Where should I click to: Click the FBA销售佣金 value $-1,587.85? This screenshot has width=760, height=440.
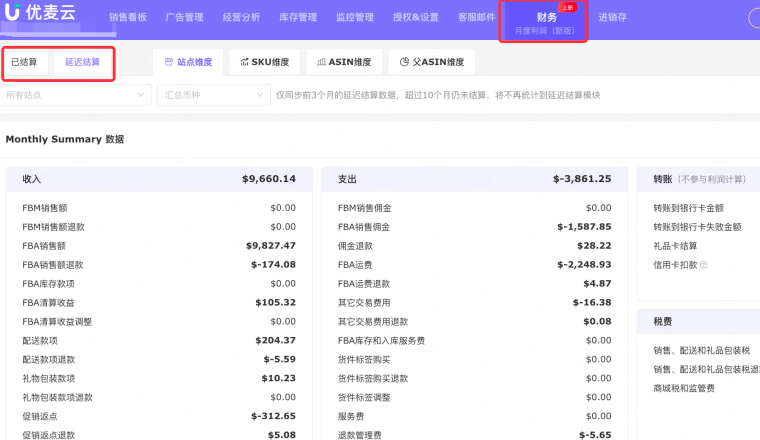pos(584,227)
